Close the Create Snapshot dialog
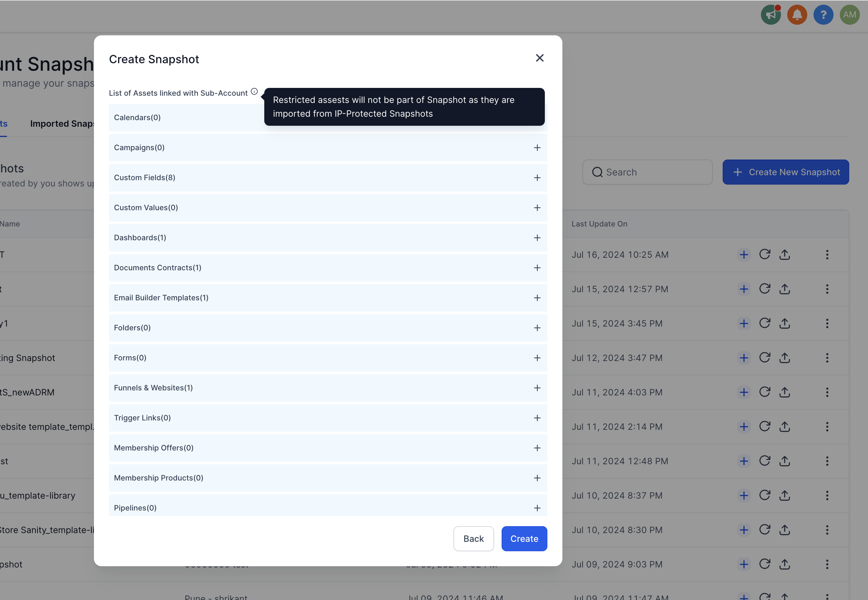The height and width of the screenshot is (600, 868). [540, 58]
